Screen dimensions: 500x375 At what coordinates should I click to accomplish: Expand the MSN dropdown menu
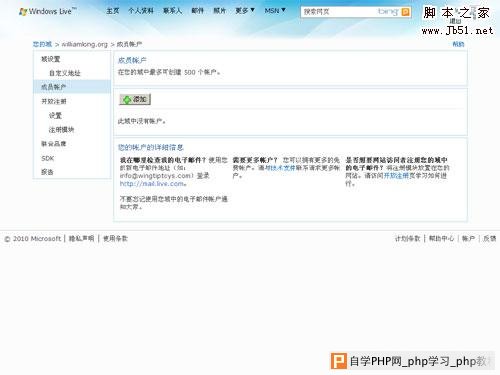click(275, 11)
